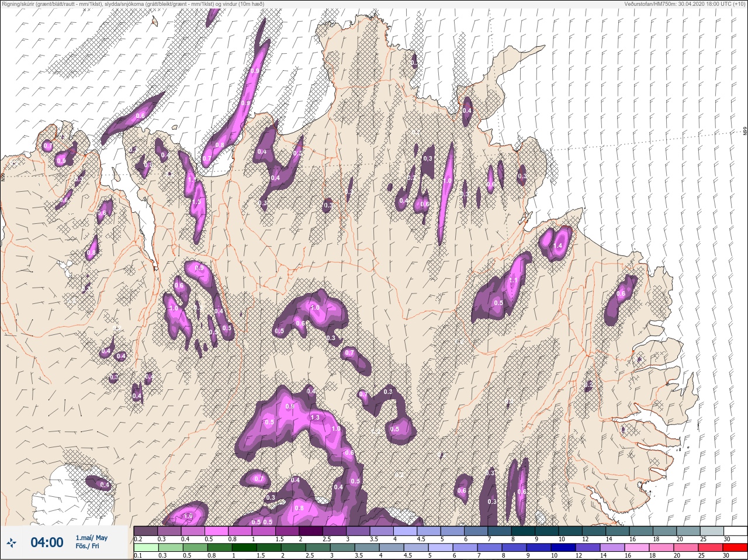Select the '1.maí/ May' date label
748x560 pixels.
coord(91,538)
